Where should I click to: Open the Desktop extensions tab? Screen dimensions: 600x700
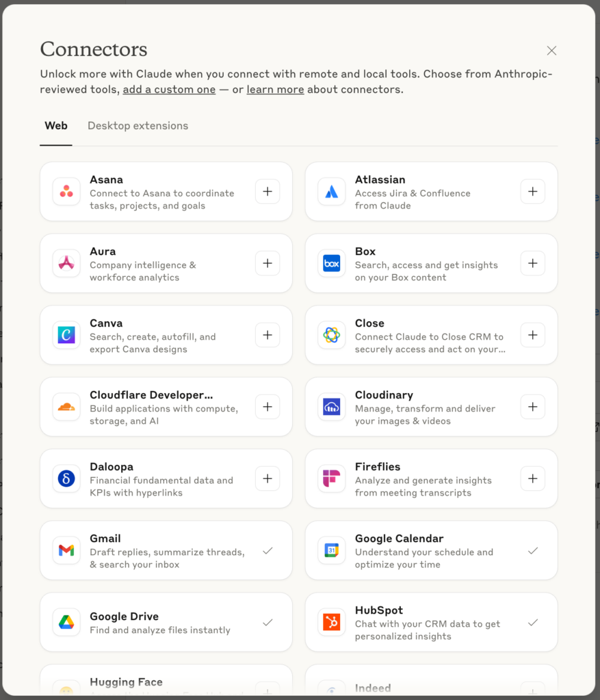coord(138,126)
